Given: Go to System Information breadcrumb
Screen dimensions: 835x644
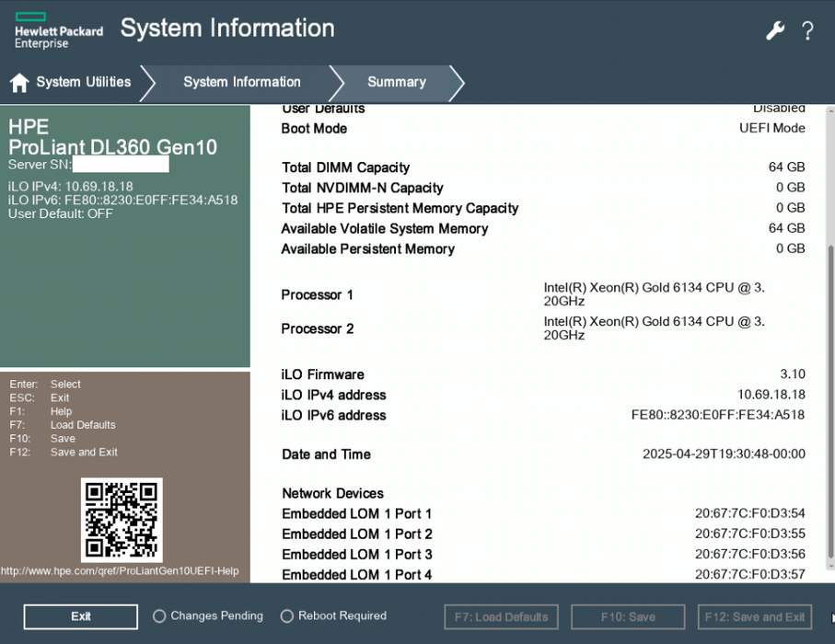Looking at the screenshot, I should click(242, 82).
